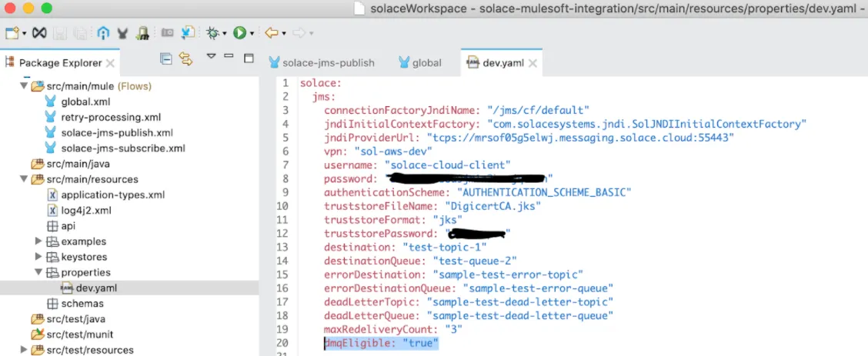Open the Back history dropdown arrow
Image resolution: width=868 pixels, height=356 pixels.
[x=283, y=34]
